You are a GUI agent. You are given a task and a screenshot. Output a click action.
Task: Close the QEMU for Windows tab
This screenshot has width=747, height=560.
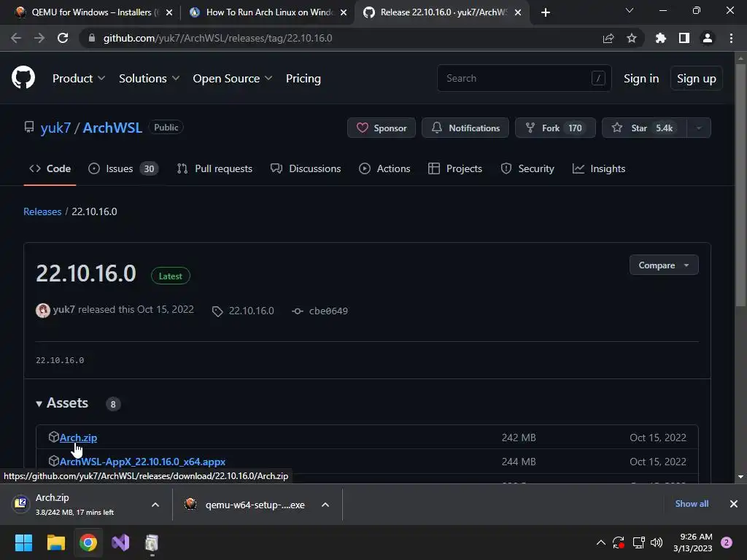point(169,12)
